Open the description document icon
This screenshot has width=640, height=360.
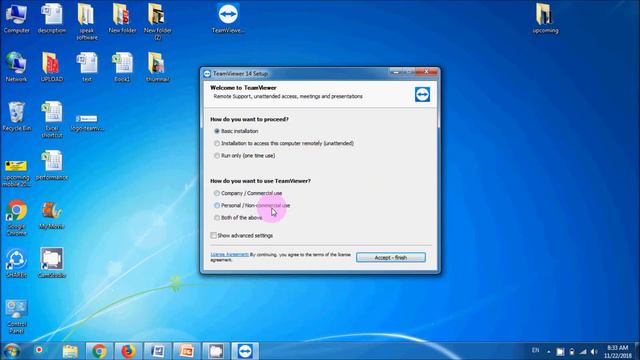point(51,19)
